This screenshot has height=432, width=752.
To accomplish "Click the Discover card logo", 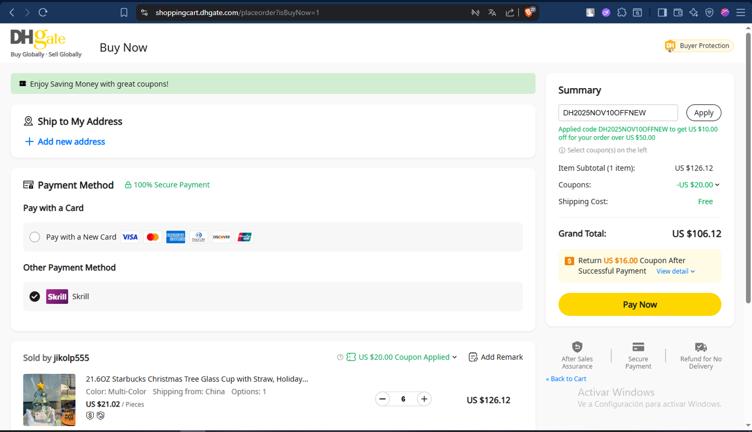I will [221, 237].
